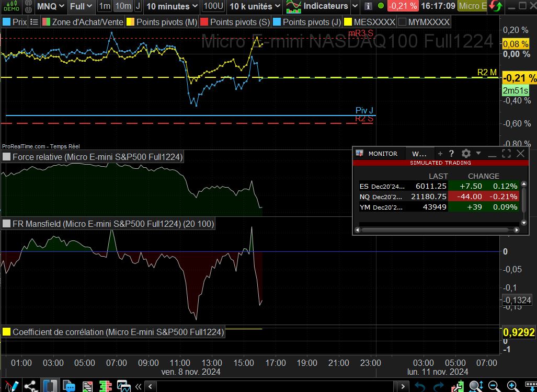Click the blue Prix color swatch
537x392 pixels.
coord(6,22)
